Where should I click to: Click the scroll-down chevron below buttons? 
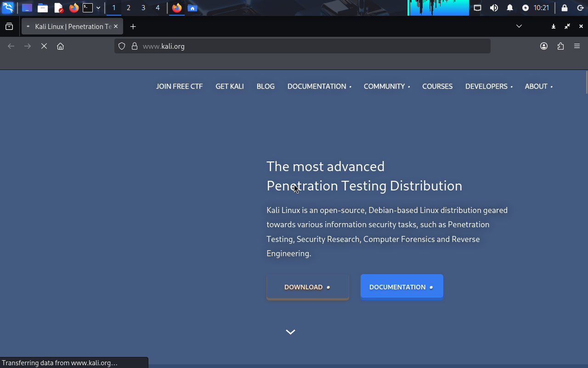(x=290, y=332)
